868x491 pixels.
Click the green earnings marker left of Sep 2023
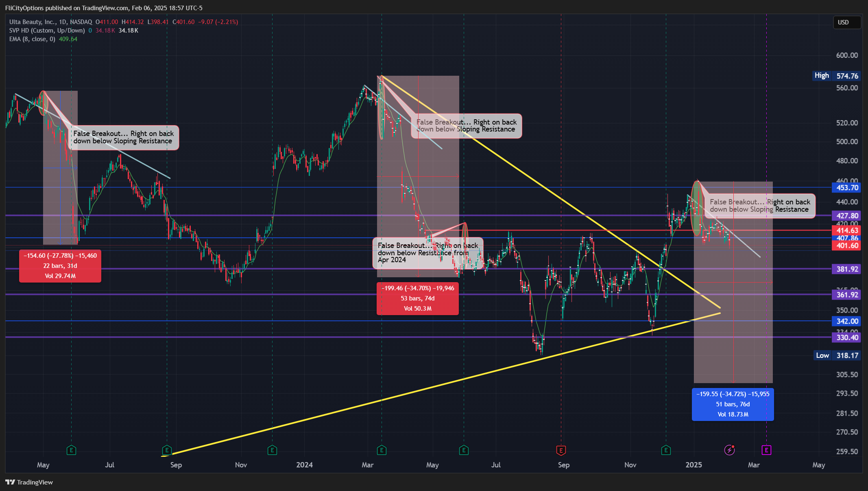(x=167, y=450)
